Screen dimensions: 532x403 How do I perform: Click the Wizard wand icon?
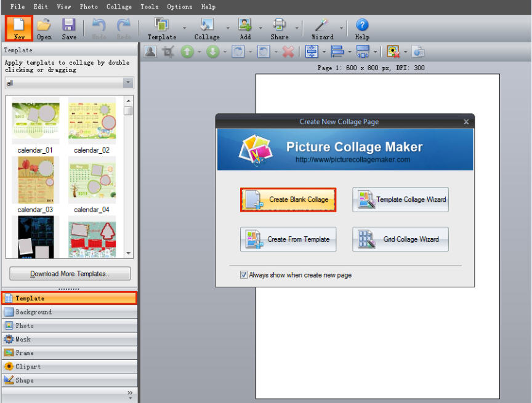322,26
